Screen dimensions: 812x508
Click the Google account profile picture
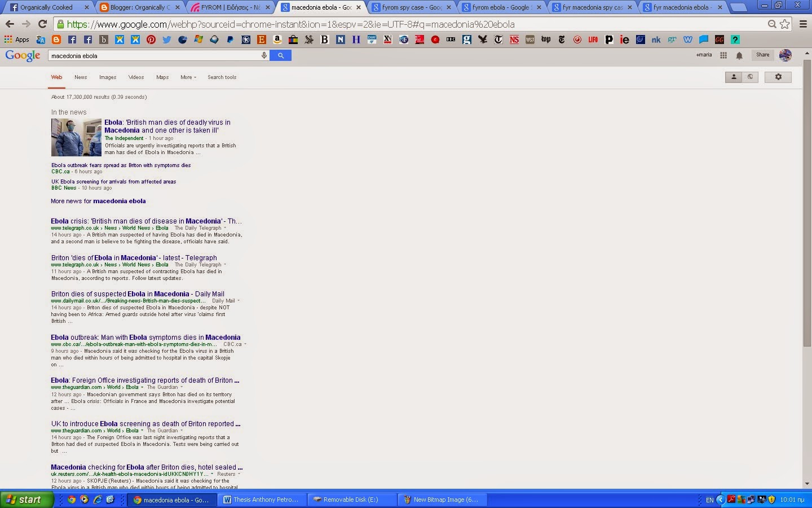785,55
